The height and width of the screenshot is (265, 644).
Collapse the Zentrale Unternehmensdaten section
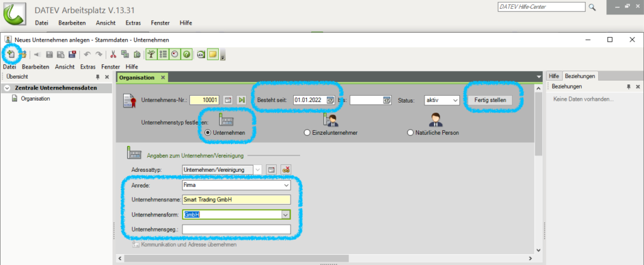click(x=7, y=88)
